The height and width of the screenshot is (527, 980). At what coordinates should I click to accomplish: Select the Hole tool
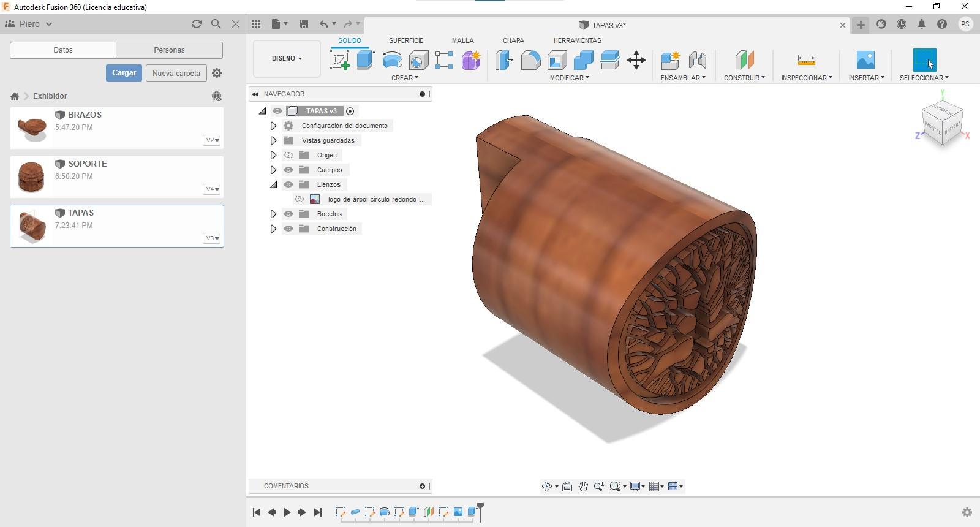(418, 60)
